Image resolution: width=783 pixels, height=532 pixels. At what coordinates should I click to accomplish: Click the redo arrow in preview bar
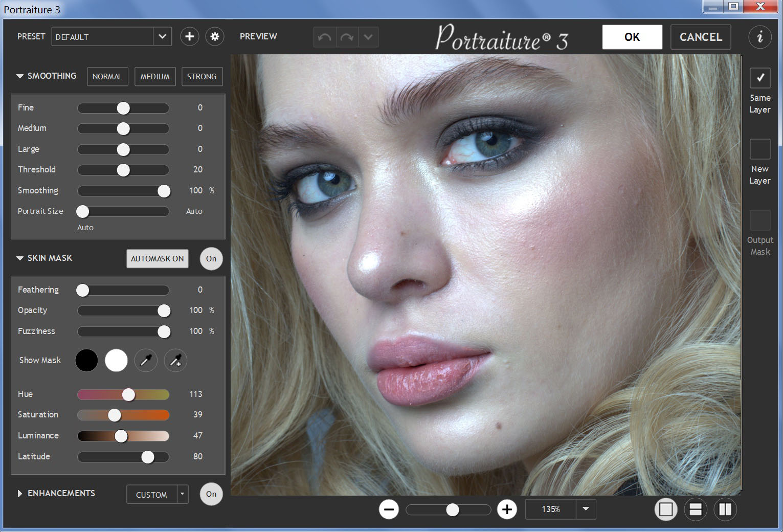coord(347,37)
